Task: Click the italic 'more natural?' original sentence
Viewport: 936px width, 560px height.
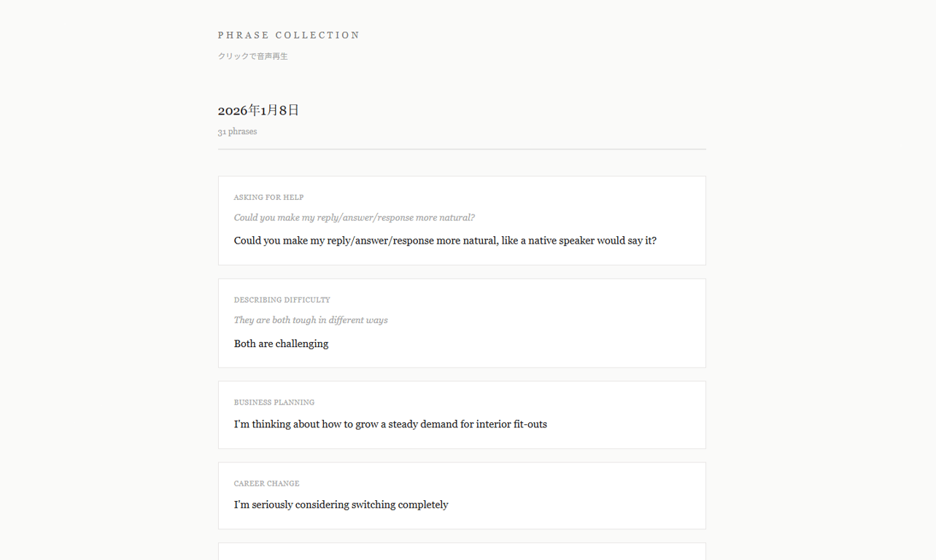Action: [x=354, y=218]
